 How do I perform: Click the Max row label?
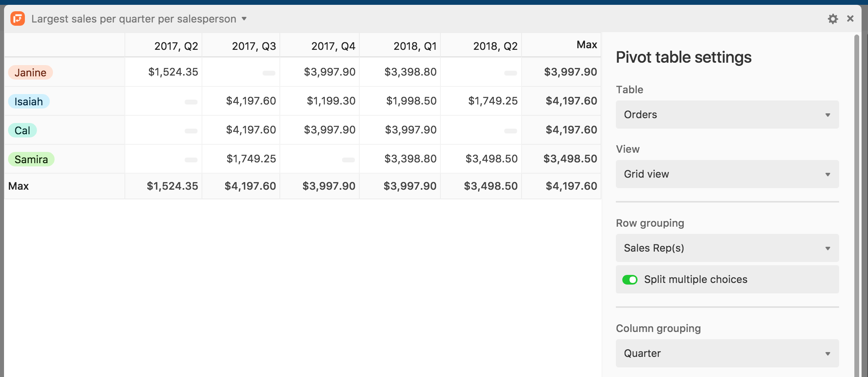click(x=18, y=186)
